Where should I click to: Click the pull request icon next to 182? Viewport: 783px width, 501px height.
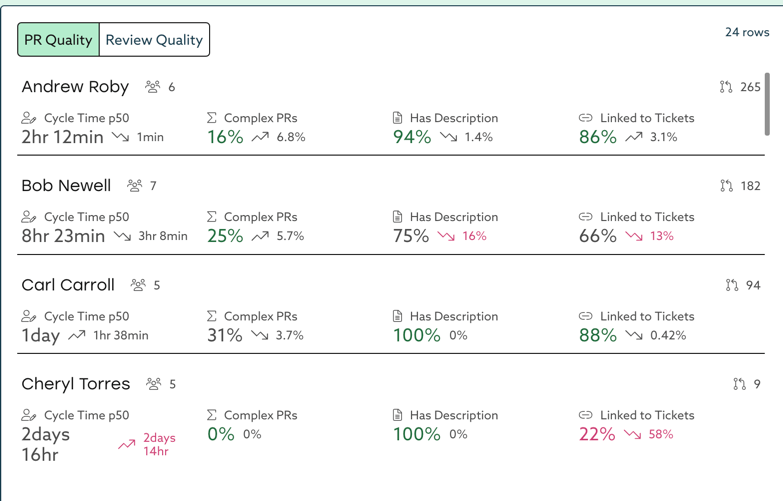point(726,186)
